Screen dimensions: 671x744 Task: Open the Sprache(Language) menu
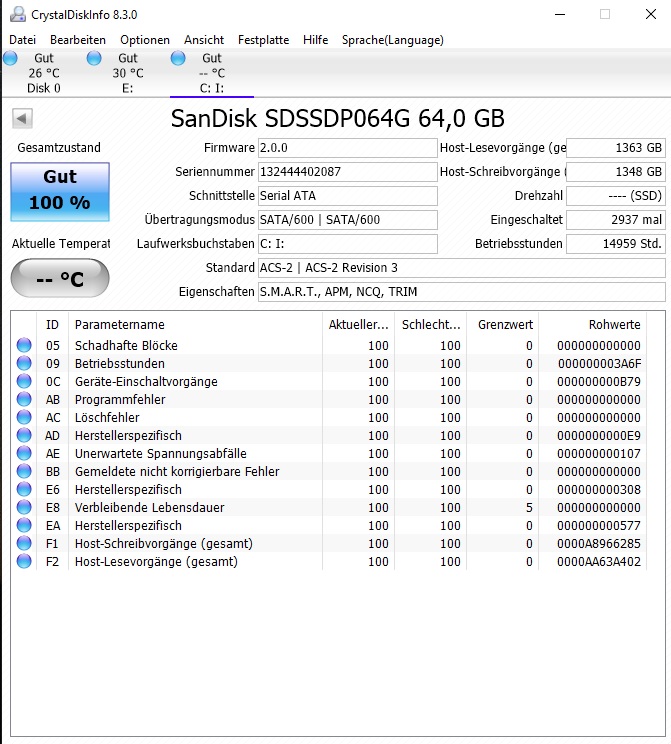point(392,40)
